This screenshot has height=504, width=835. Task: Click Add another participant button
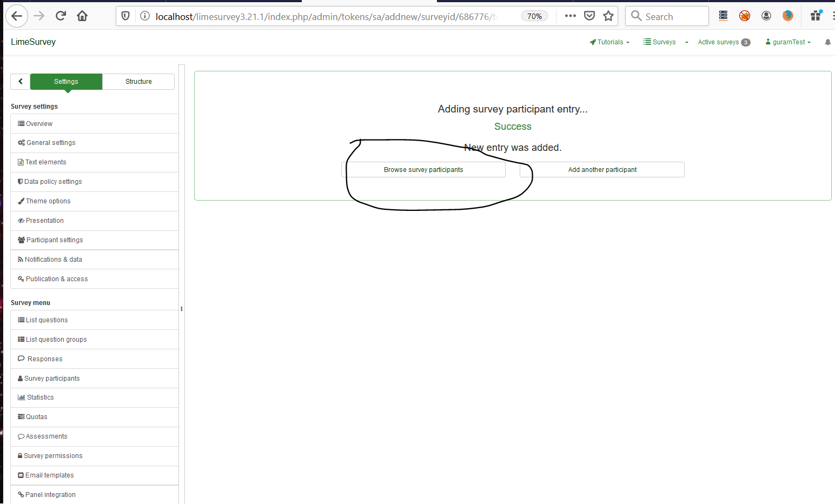coord(602,170)
